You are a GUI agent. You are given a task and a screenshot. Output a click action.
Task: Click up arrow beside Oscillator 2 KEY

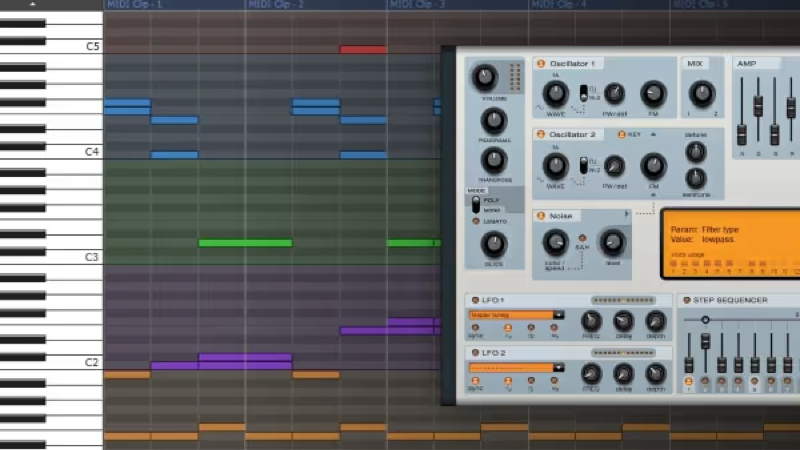(x=653, y=134)
